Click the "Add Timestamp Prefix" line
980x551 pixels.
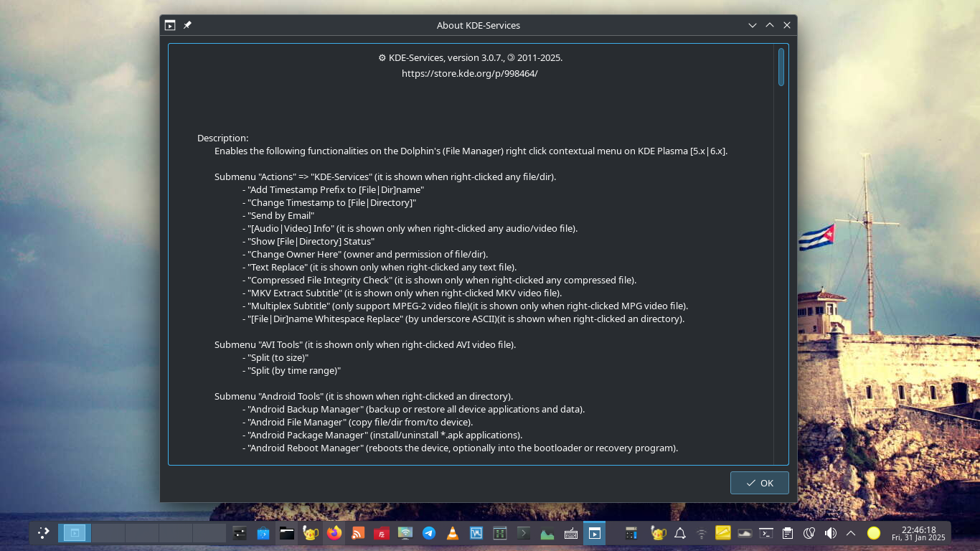[x=333, y=189]
